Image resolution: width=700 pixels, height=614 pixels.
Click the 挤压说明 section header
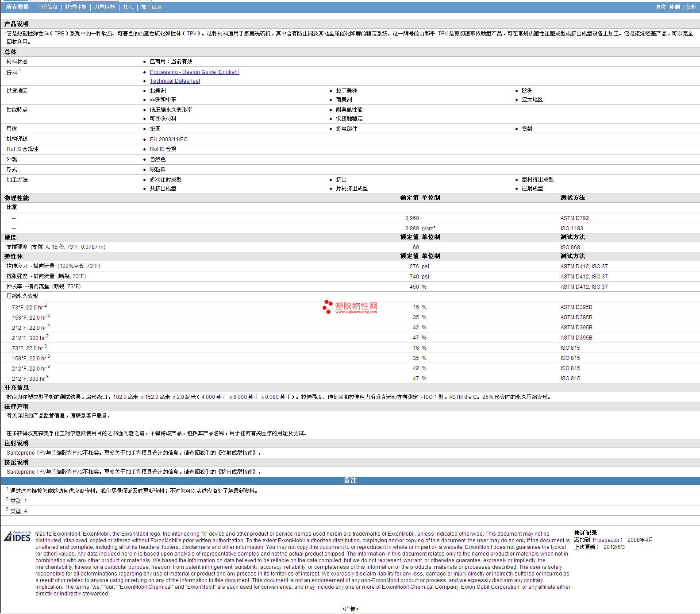tap(16, 462)
